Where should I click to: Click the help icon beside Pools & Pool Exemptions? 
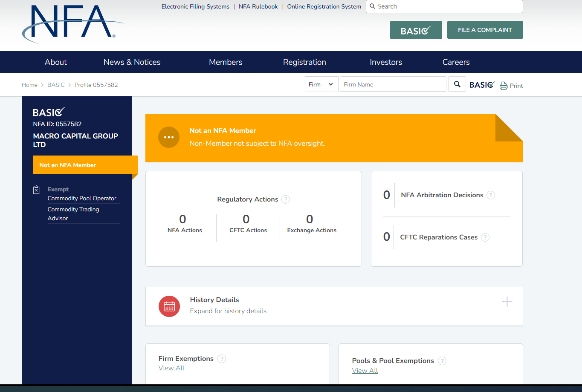pyautogui.click(x=442, y=361)
